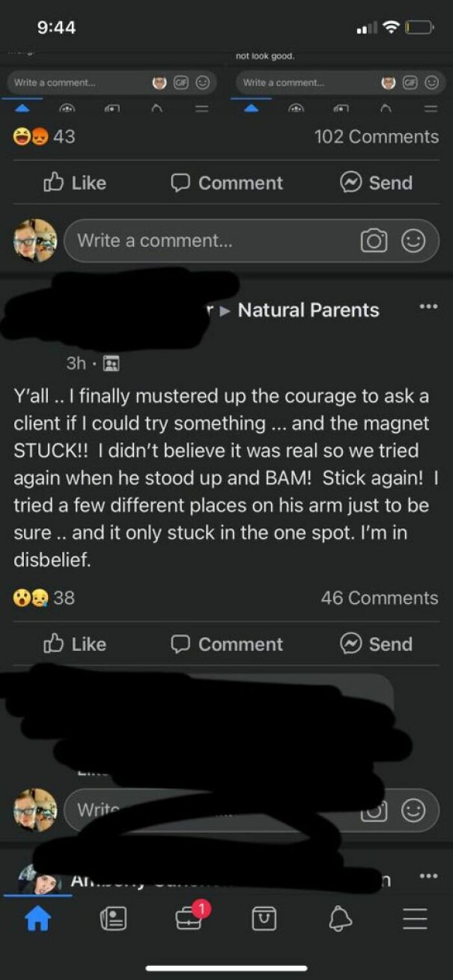Open Marketplace icon with notification badge
Image resolution: width=453 pixels, height=980 pixels.
pyautogui.click(x=188, y=918)
